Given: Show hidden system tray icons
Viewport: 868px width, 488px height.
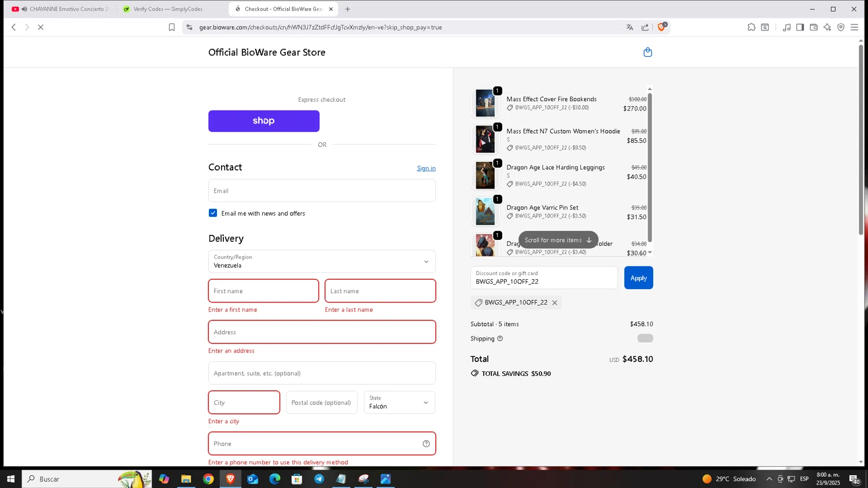Looking at the screenshot, I should [769, 479].
